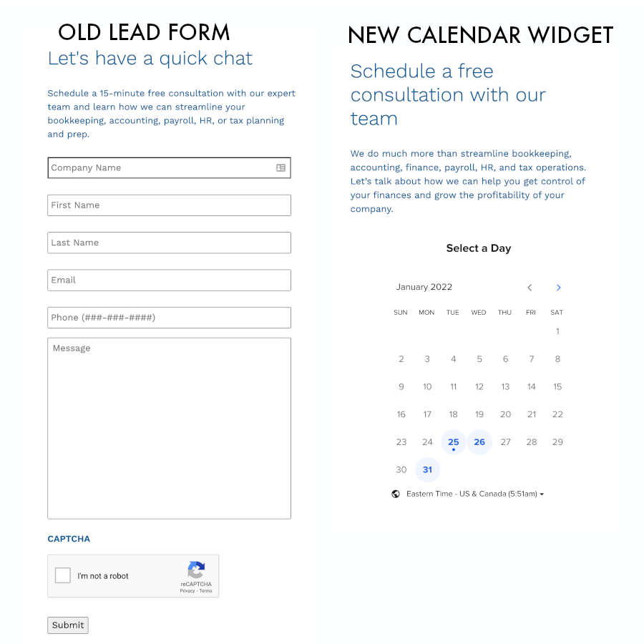Click the January 2022 month label
This screenshot has width=644, height=644.
click(424, 287)
